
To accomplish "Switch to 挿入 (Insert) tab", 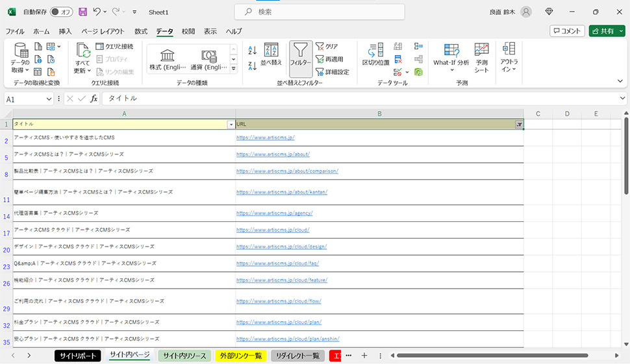I will pyautogui.click(x=65, y=31).
